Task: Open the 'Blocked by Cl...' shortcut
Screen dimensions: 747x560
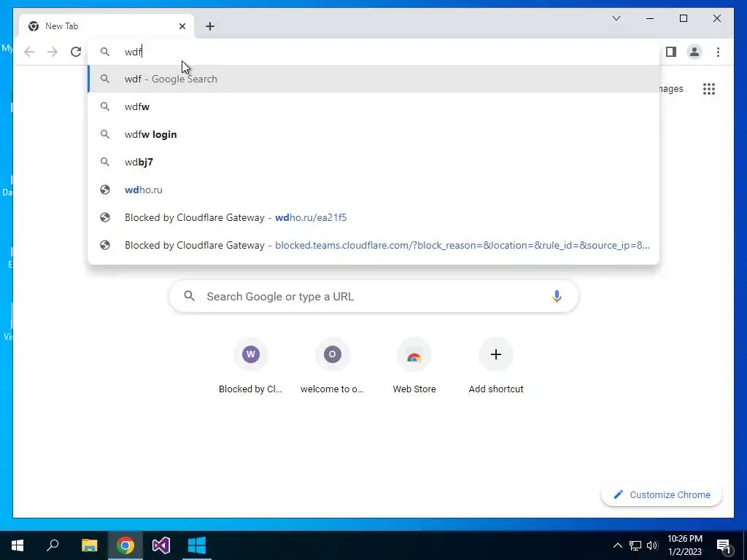Action: [251, 367]
